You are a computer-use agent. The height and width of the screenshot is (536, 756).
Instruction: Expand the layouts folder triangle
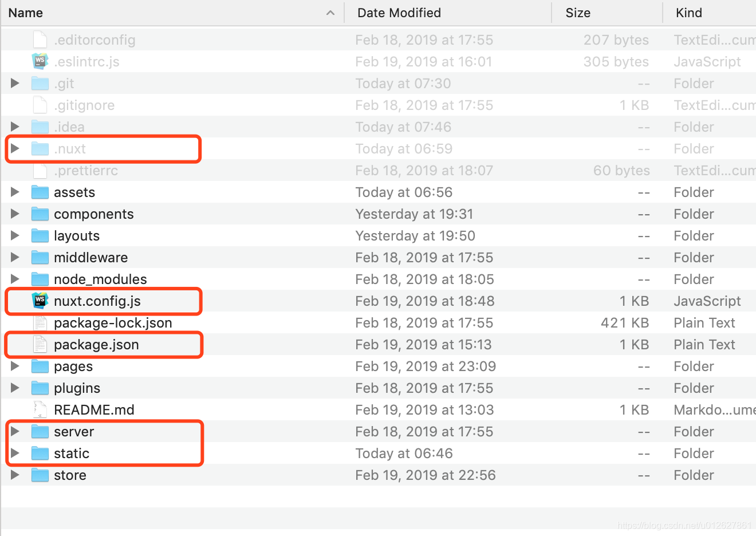(15, 235)
